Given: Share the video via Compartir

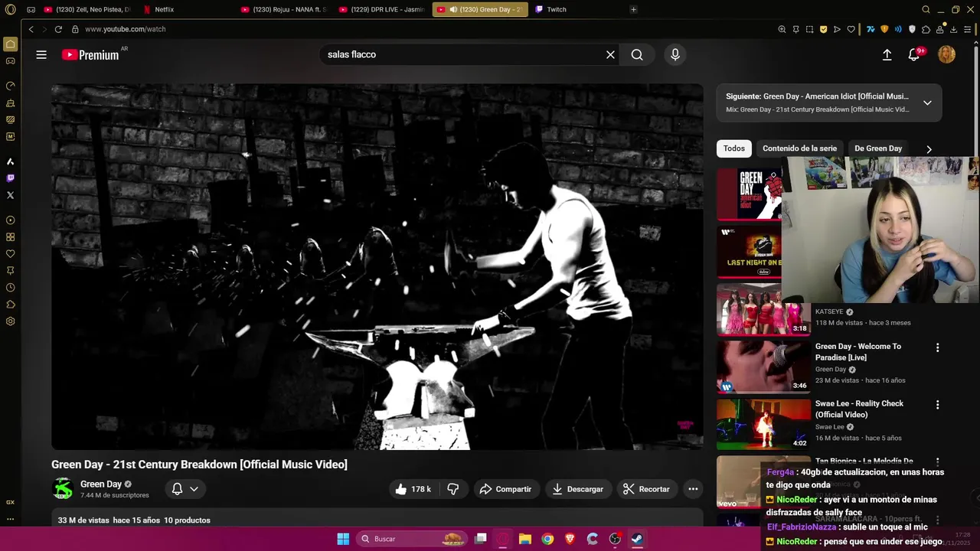Looking at the screenshot, I should click(505, 489).
